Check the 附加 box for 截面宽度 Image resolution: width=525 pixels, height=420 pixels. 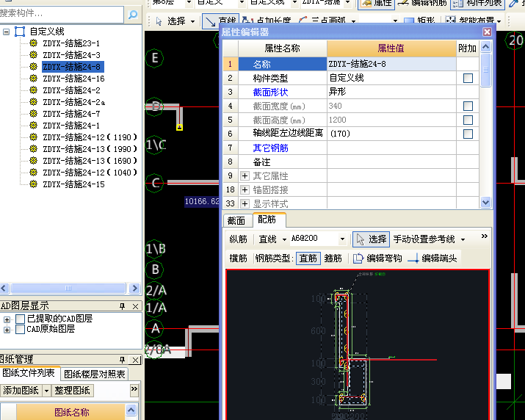point(468,106)
